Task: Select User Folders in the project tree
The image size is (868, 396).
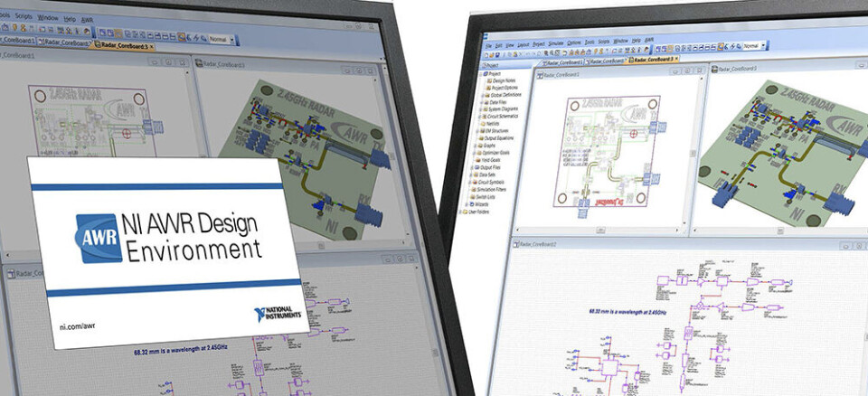Action: [477, 212]
